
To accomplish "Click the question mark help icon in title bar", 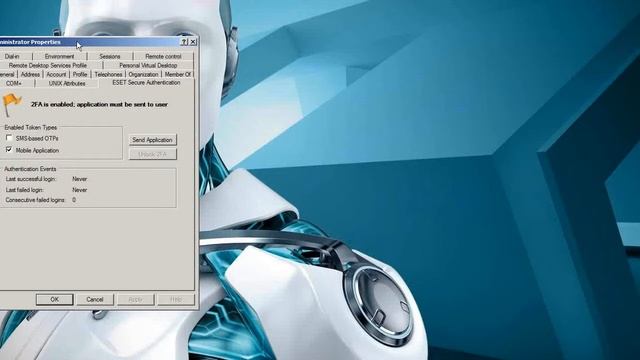I will 184,42.
